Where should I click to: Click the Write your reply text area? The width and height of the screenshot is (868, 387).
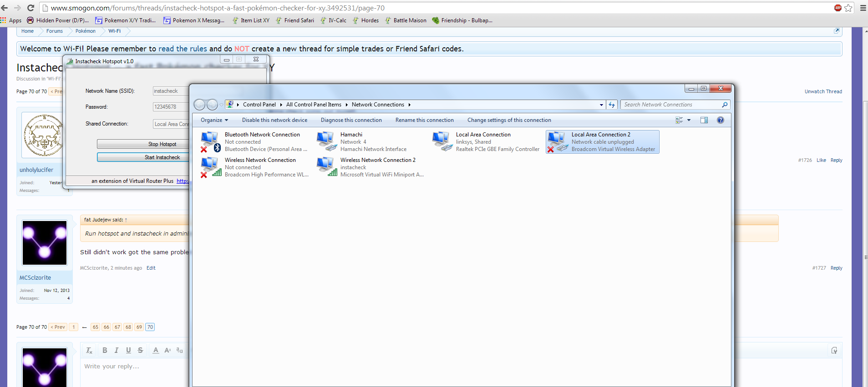coord(136,373)
